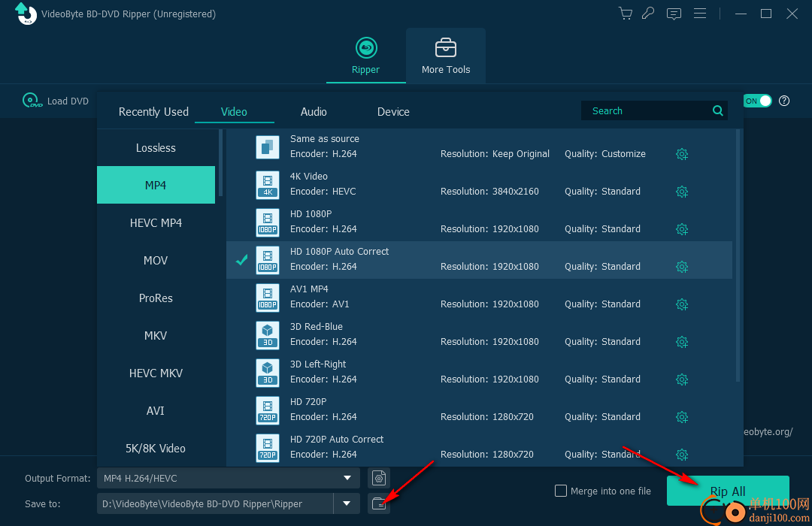Viewport: 812px width, 526px height.
Task: Open settings gear for 3D Left-Right
Action: [682, 379]
